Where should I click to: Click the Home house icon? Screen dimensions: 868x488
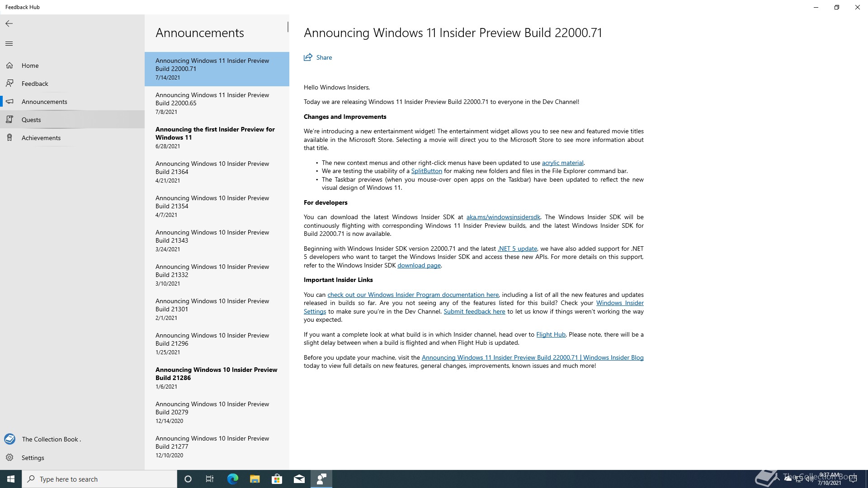click(x=9, y=66)
